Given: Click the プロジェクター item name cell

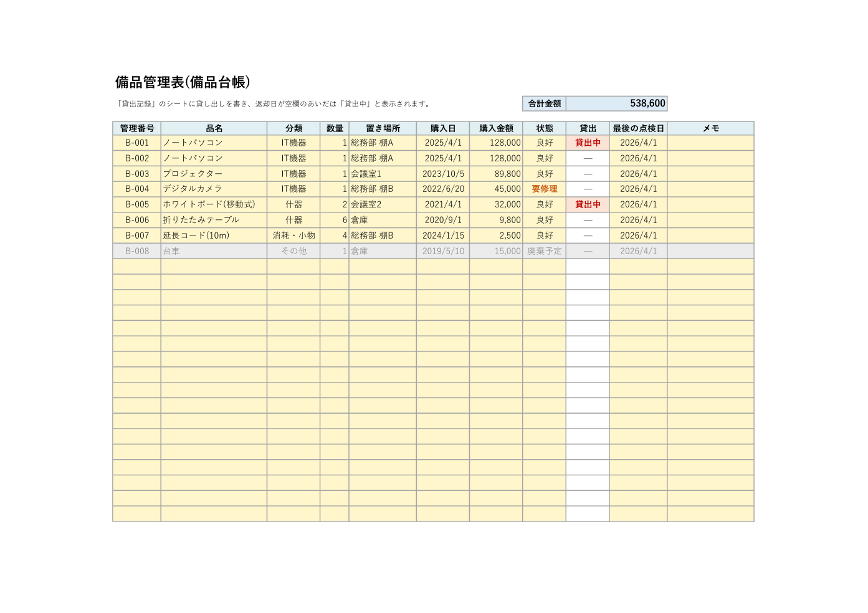Looking at the screenshot, I should pyautogui.click(x=214, y=174).
